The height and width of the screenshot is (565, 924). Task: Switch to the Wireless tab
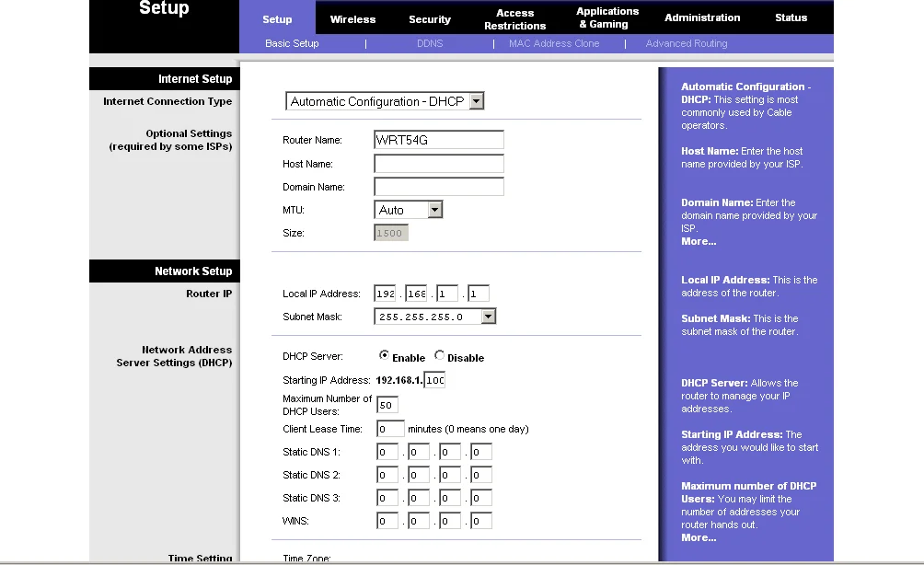(352, 18)
